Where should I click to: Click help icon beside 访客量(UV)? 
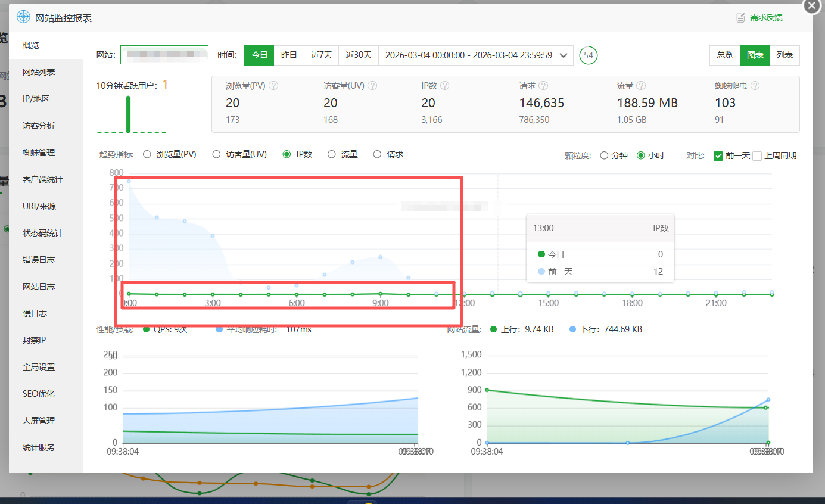coord(373,86)
